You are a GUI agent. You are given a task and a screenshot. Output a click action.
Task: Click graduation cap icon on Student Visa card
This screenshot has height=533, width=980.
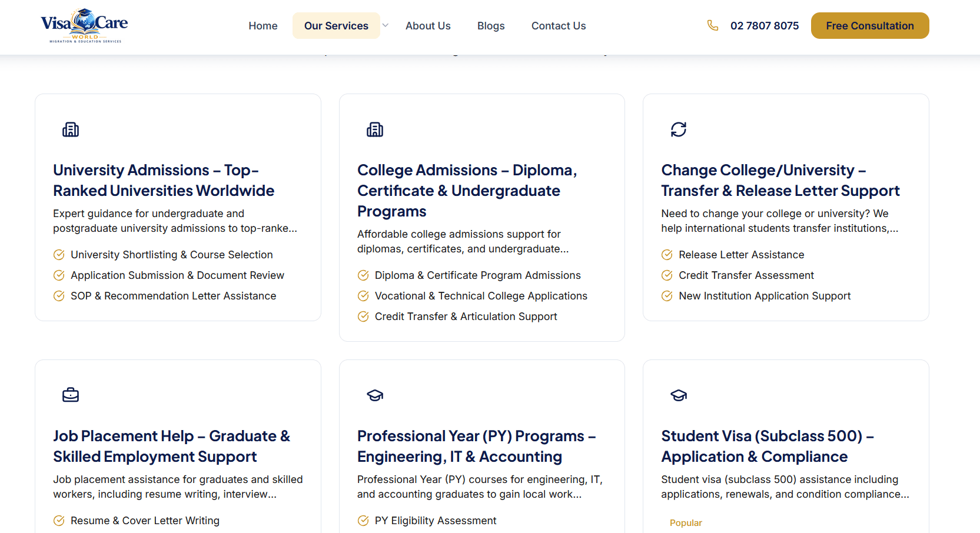pos(679,395)
